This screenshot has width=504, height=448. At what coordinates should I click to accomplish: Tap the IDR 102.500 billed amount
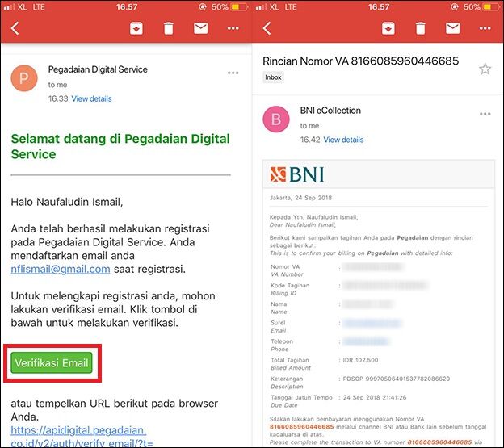(361, 360)
